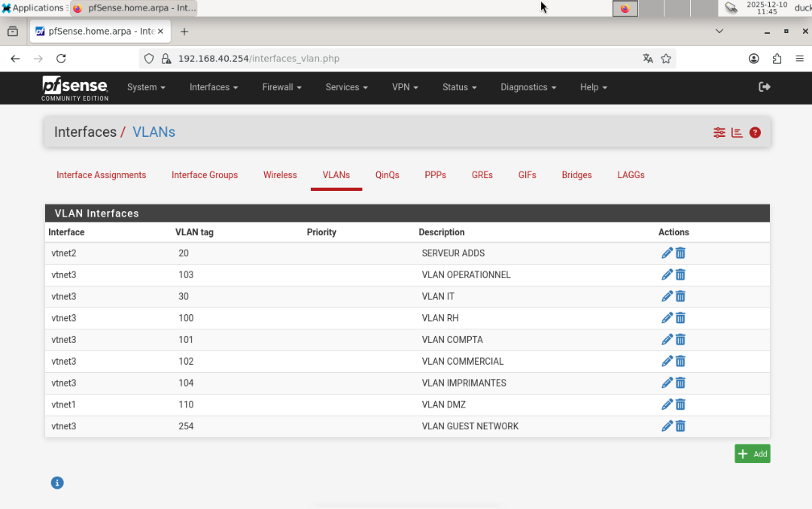Delete the VLAN IT entry
The width and height of the screenshot is (812, 509).
680,296
